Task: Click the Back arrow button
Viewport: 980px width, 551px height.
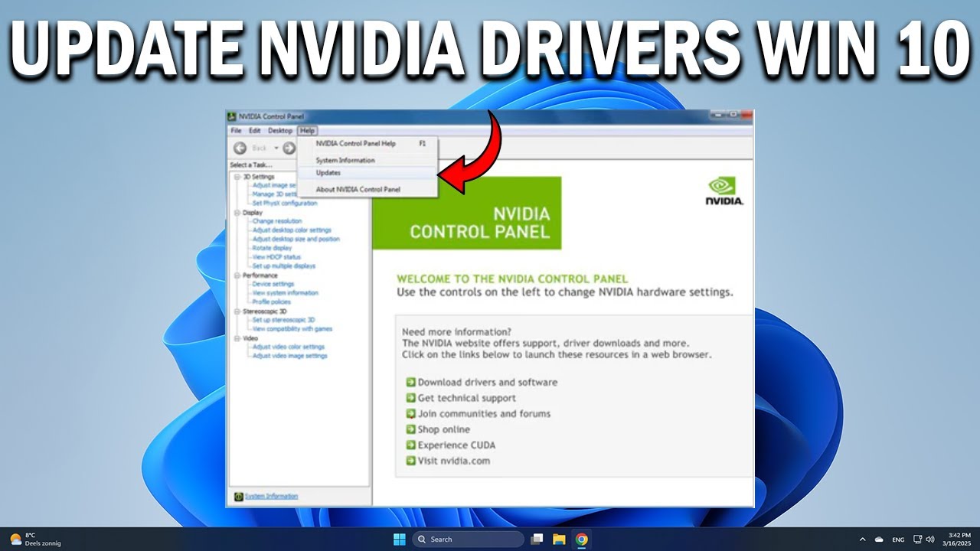Action: point(240,148)
